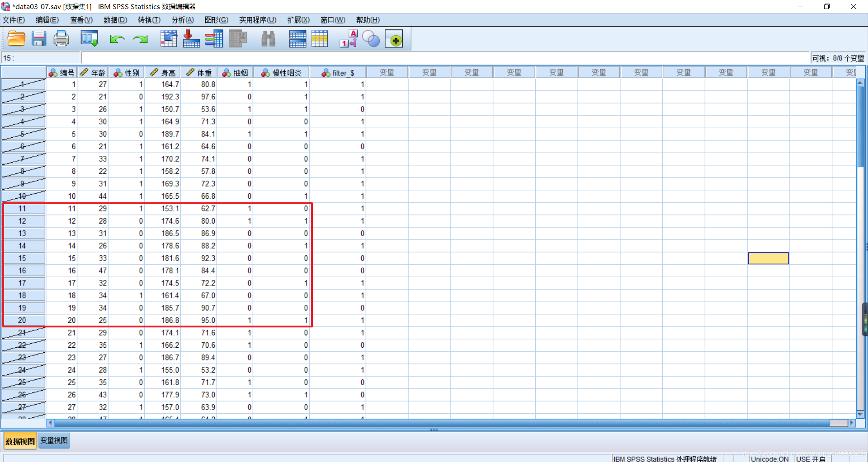The image size is (868, 462).
Task: Click the vertical scrollbar up arrow
Action: click(x=860, y=83)
